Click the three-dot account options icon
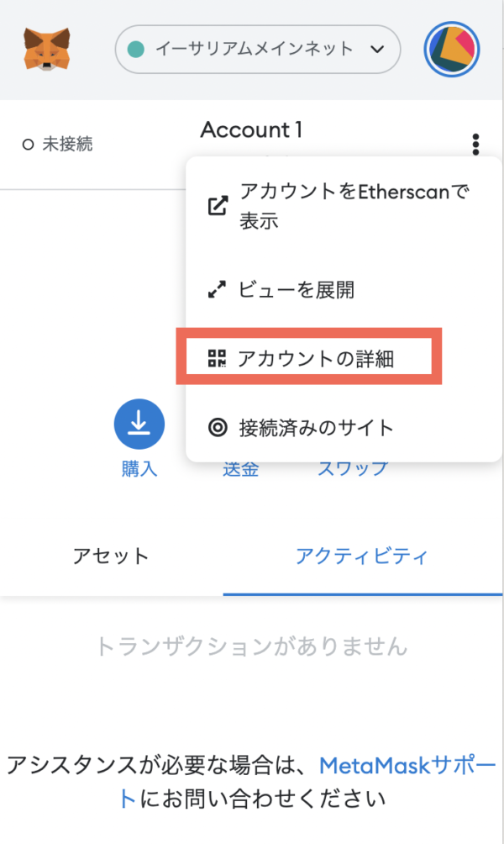 click(x=475, y=145)
